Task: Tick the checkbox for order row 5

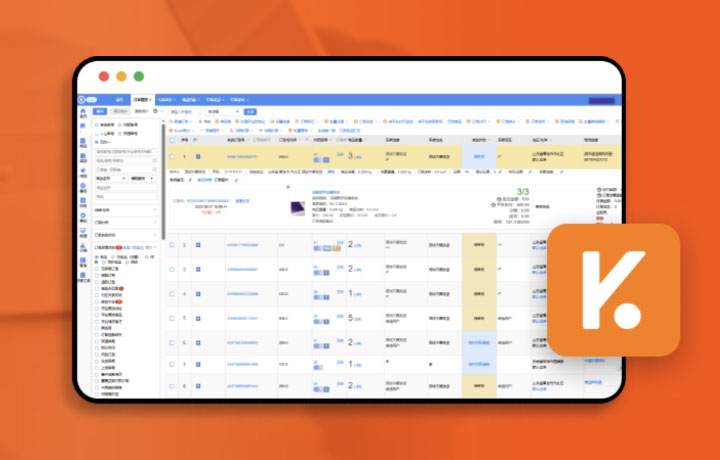Action: point(172,318)
